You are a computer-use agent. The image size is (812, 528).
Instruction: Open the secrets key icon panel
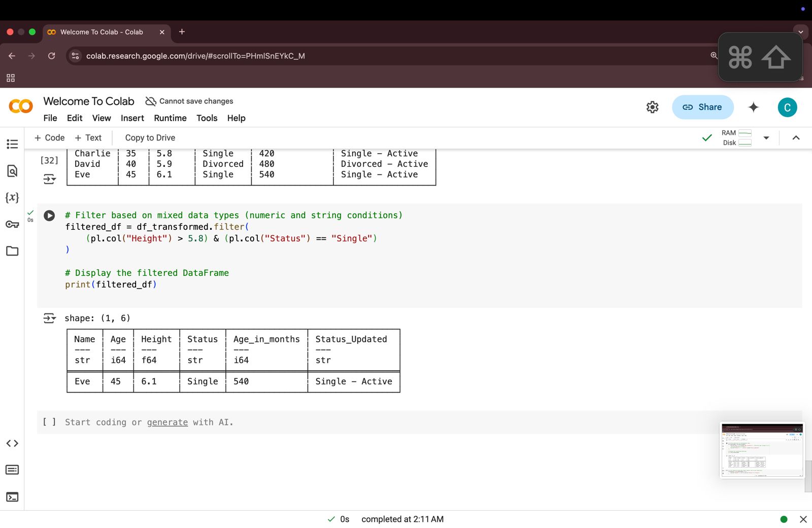pos(12,224)
